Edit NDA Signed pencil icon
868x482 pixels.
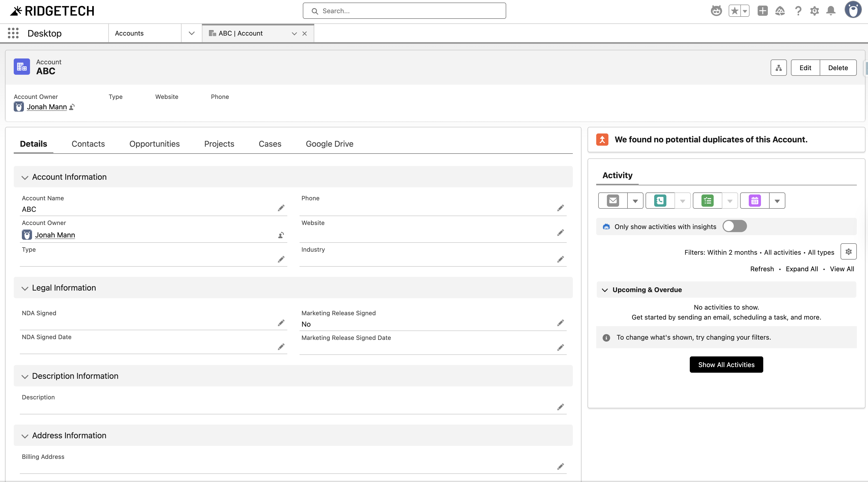[x=281, y=323]
